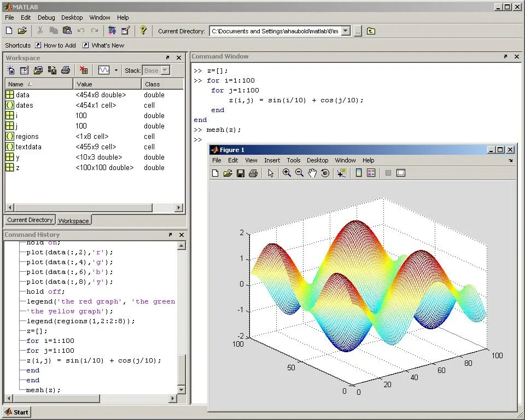
Task: Open the plot type dropdown arrow beside the wave icon
Action: click(x=116, y=71)
